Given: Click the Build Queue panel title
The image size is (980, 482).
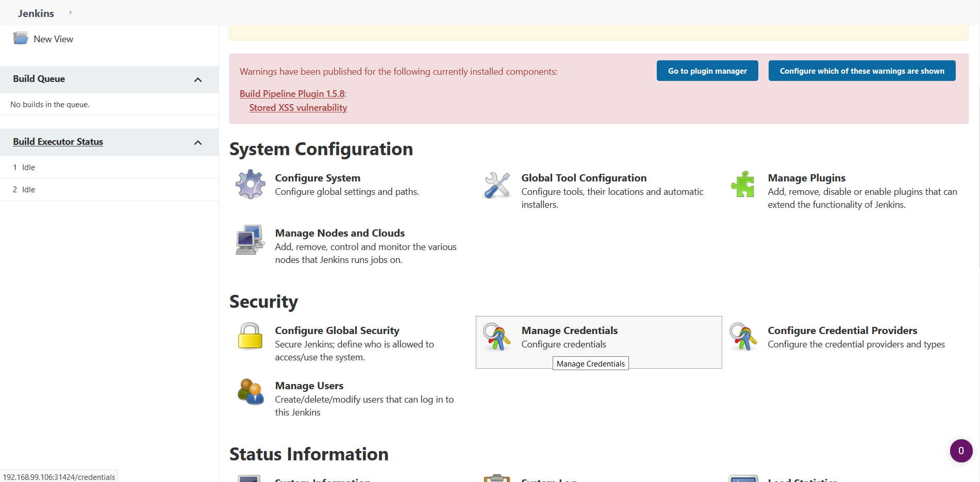Looking at the screenshot, I should pyautogui.click(x=39, y=79).
